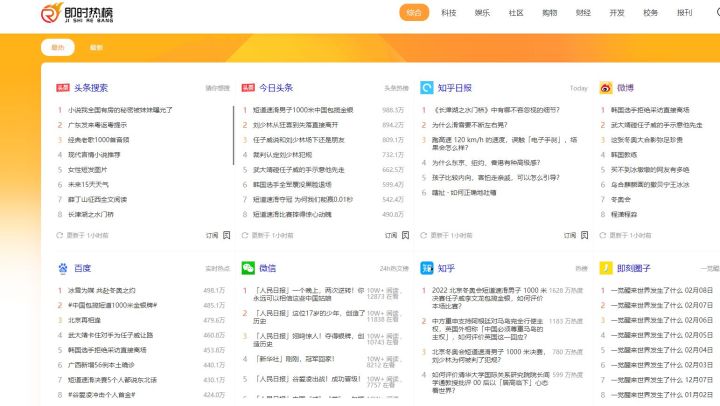Open the 头条搜索 item "未来15天天气"
This screenshot has width=720, height=406.
[x=88, y=185]
